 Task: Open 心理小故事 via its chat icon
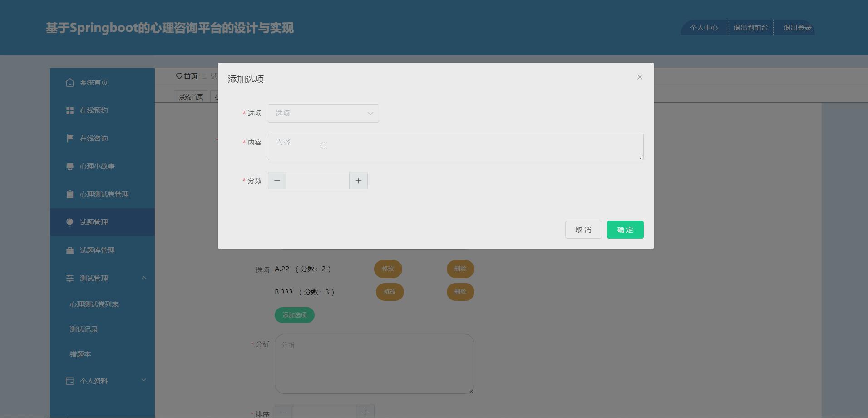[x=69, y=166]
